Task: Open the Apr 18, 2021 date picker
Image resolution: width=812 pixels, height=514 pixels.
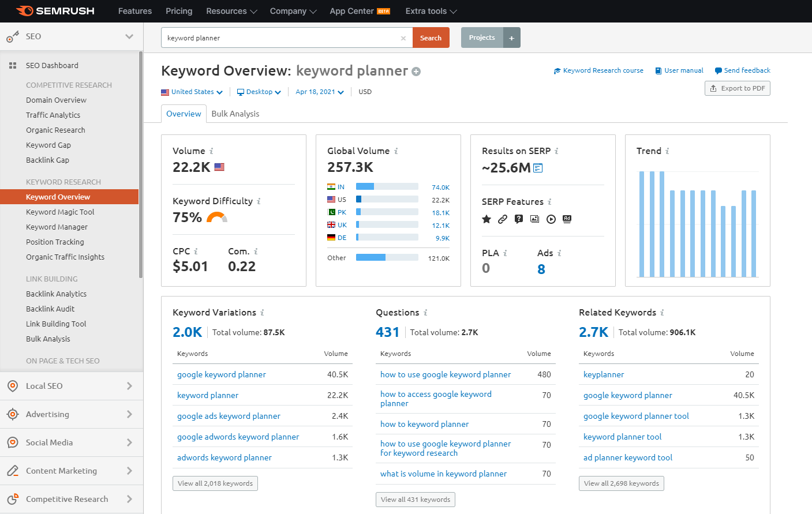Action: pyautogui.click(x=320, y=92)
